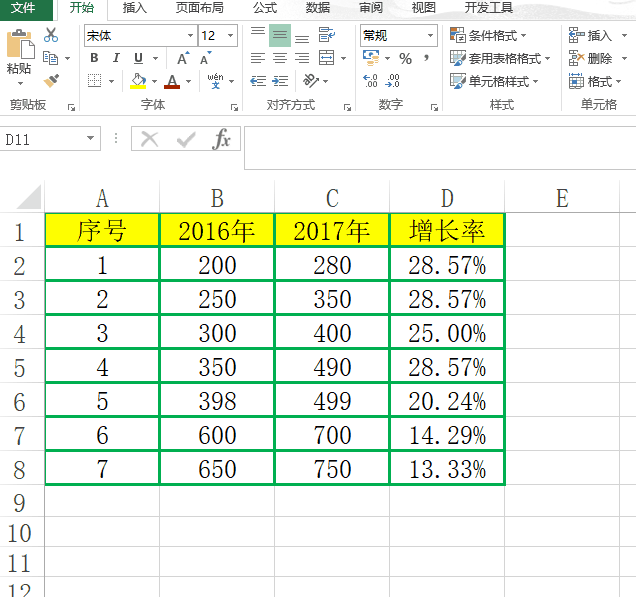This screenshot has width=636, height=597.
Task: Toggle Bold formatting
Action: [94, 58]
